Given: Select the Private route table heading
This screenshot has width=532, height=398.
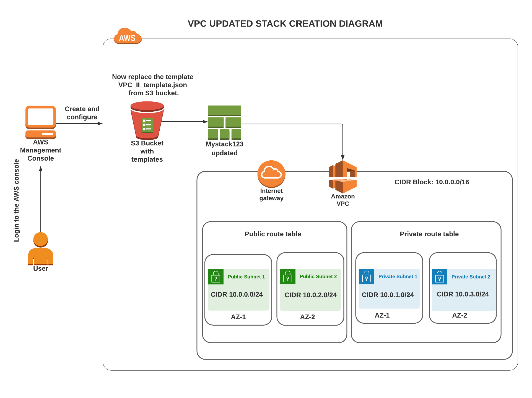Looking at the screenshot, I should tap(429, 234).
